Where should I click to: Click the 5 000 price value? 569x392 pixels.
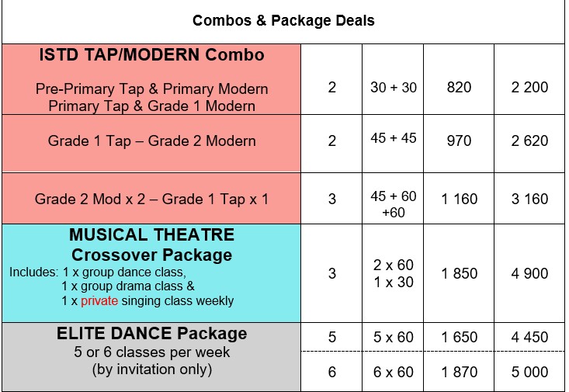(529, 372)
